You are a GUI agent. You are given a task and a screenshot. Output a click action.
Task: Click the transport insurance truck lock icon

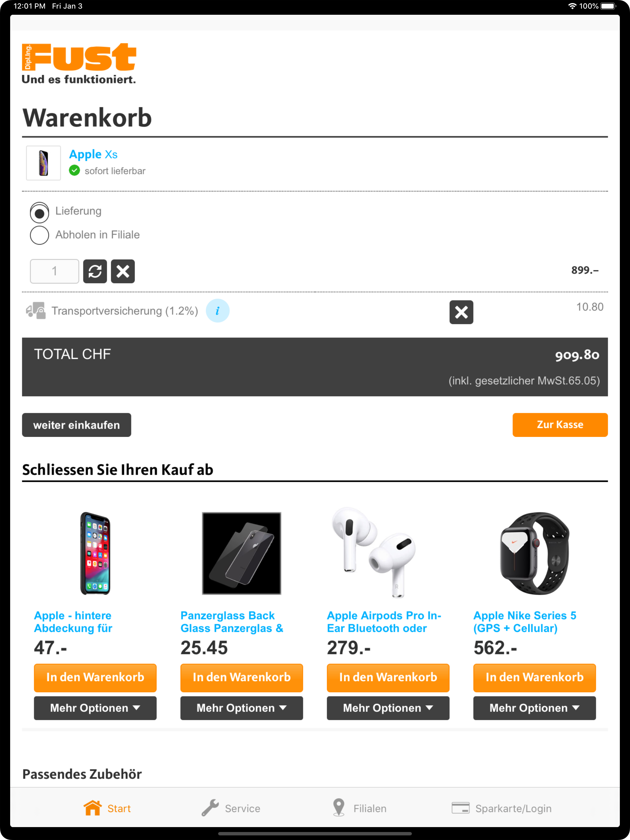tap(36, 311)
